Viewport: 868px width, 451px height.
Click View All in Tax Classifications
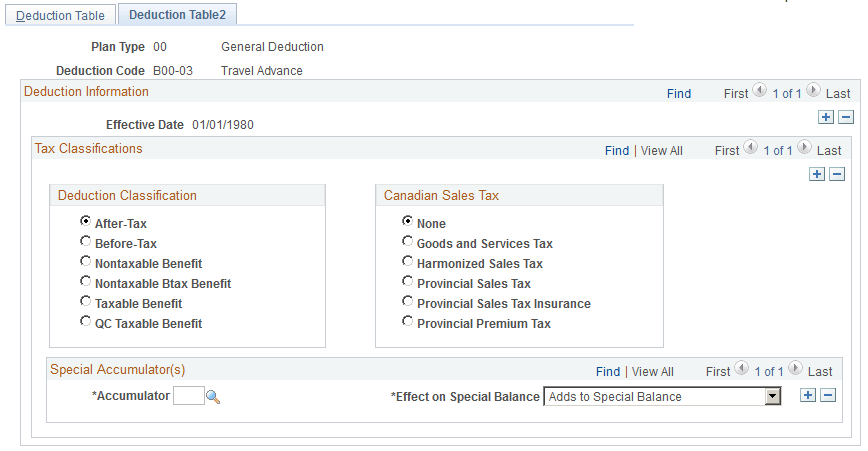[662, 151]
